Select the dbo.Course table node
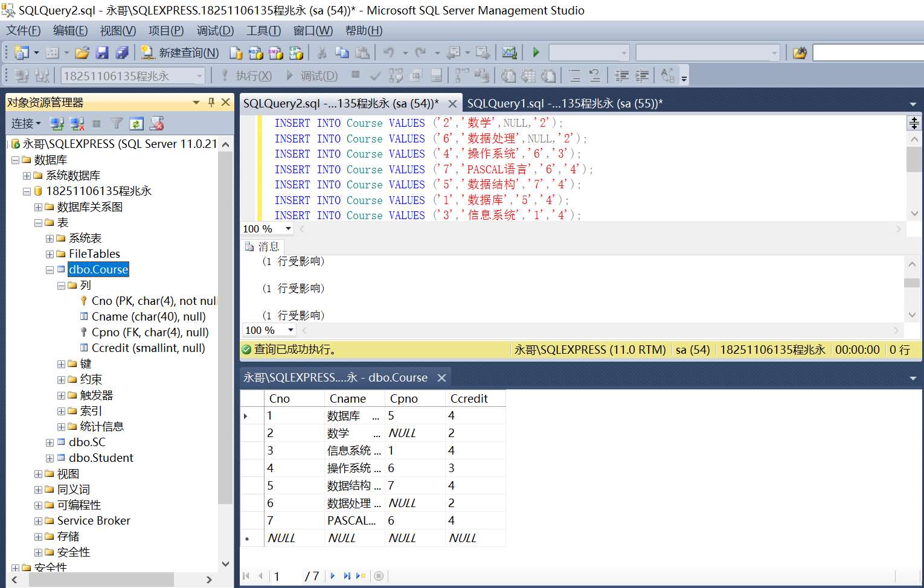Viewport: 924px width, 588px height. point(98,269)
